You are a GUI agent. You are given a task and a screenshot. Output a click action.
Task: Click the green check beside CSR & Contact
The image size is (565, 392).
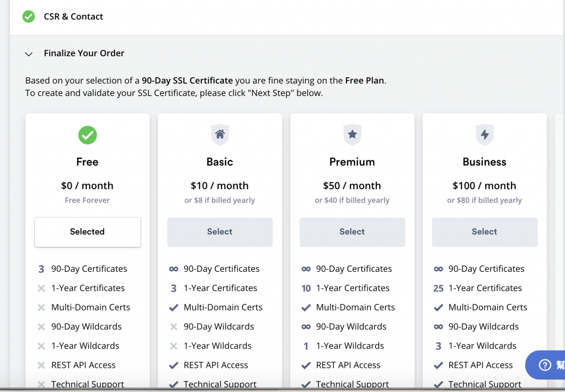[29, 17]
